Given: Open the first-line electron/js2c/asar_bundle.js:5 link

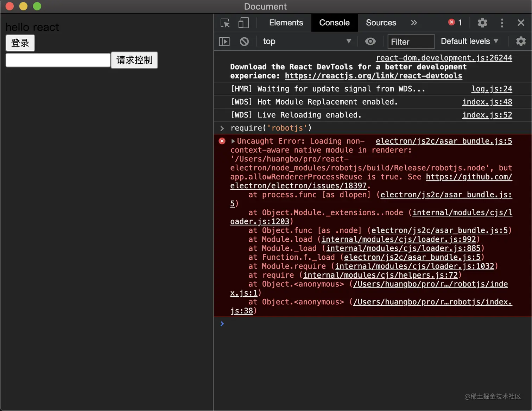Looking at the screenshot, I should (444, 141).
